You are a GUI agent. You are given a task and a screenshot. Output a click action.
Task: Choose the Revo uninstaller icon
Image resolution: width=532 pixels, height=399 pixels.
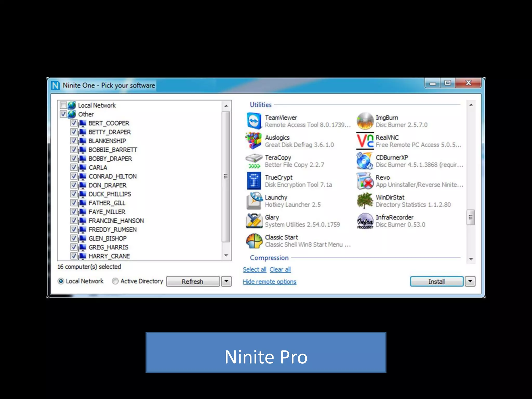365,181
